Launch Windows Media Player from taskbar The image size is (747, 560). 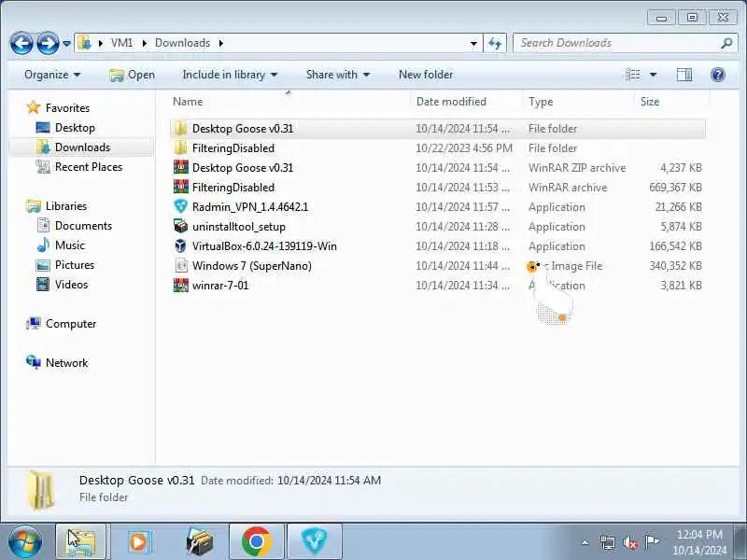click(x=138, y=542)
